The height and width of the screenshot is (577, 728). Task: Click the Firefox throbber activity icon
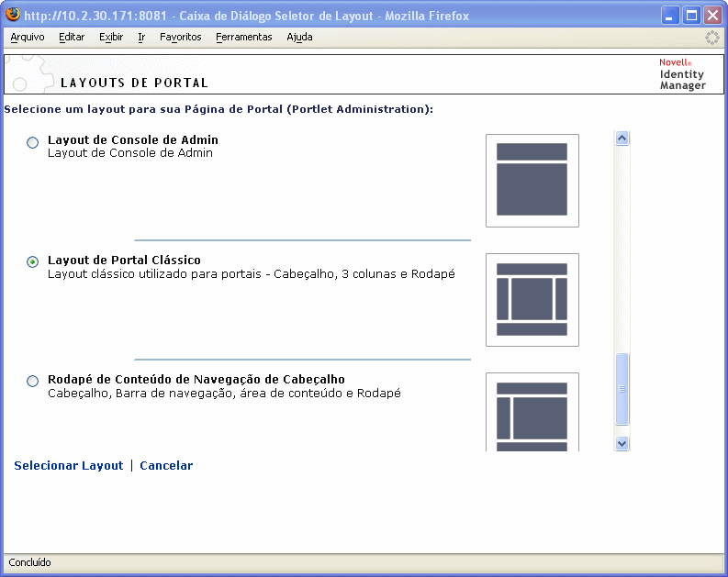tap(711, 38)
